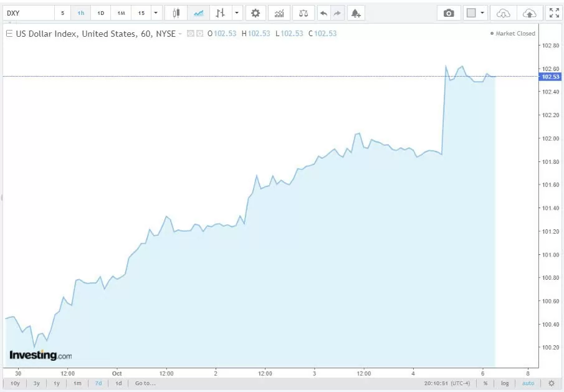Create a price alert with bell icon
Image resolution: width=564 pixels, height=392 pixels.
point(355,13)
